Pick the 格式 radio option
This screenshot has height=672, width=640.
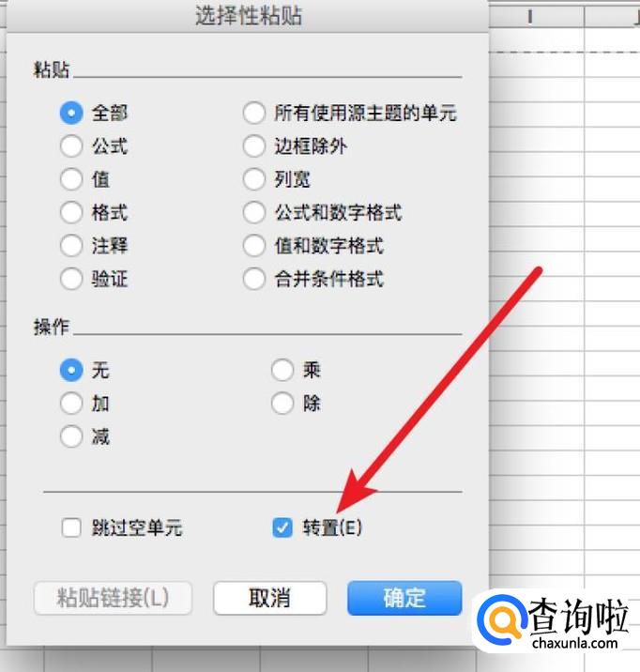coord(71,212)
